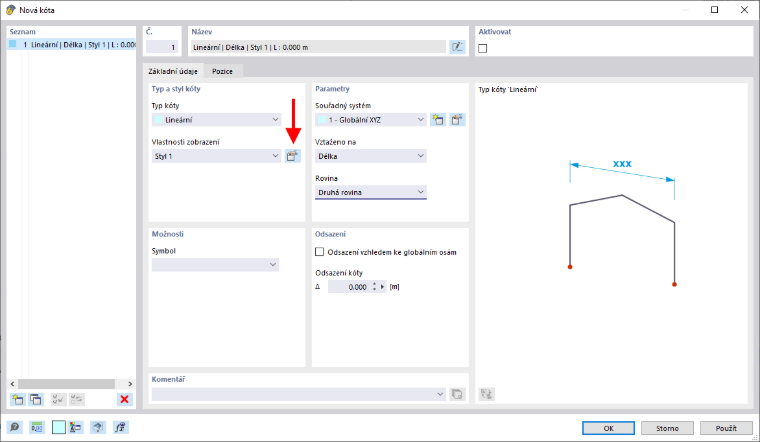Open Souřadný systém Globální XYZ dropdown

tap(371, 120)
